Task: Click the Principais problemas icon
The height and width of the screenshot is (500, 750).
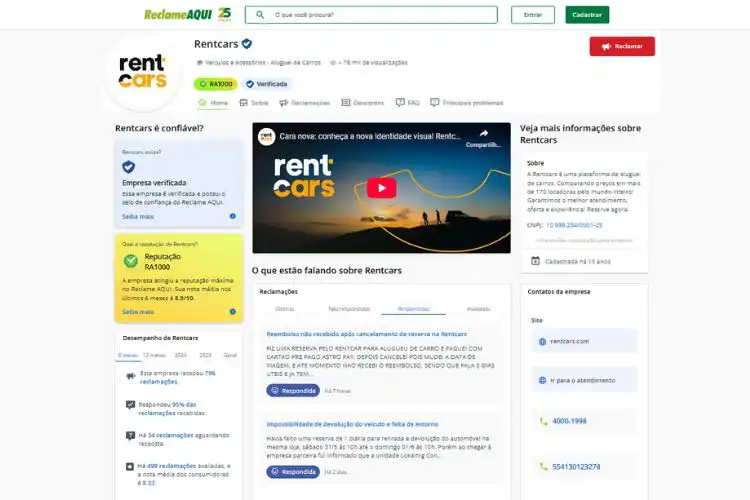Action: pos(434,102)
